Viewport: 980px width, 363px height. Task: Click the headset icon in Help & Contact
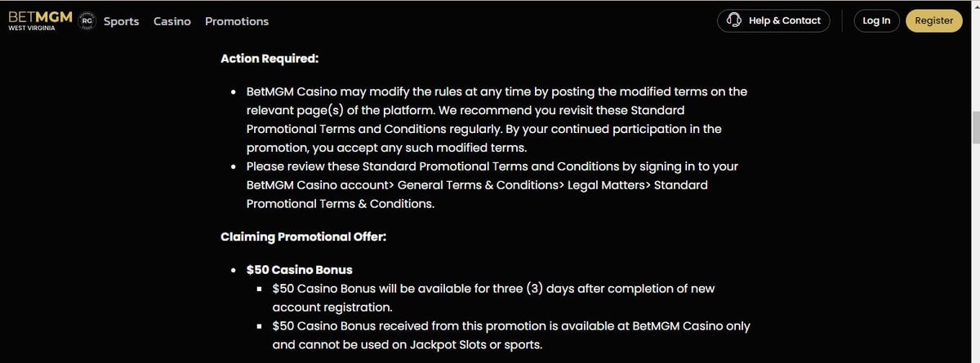[x=733, y=20]
